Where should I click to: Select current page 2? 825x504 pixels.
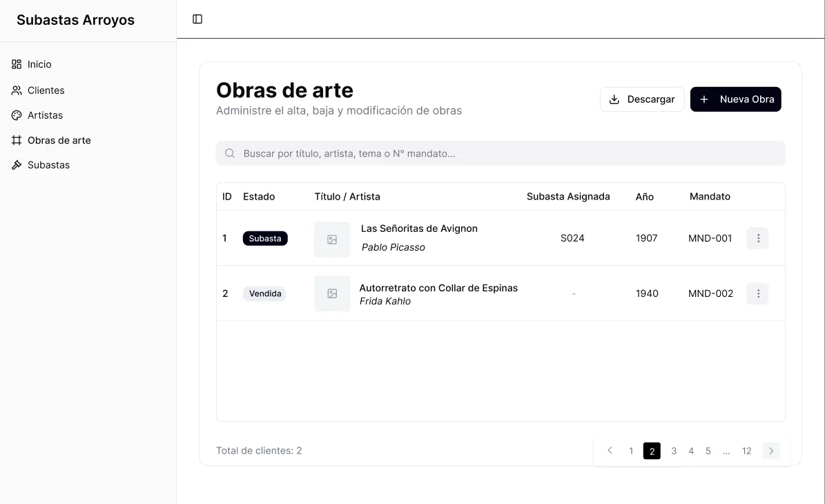[x=652, y=451]
